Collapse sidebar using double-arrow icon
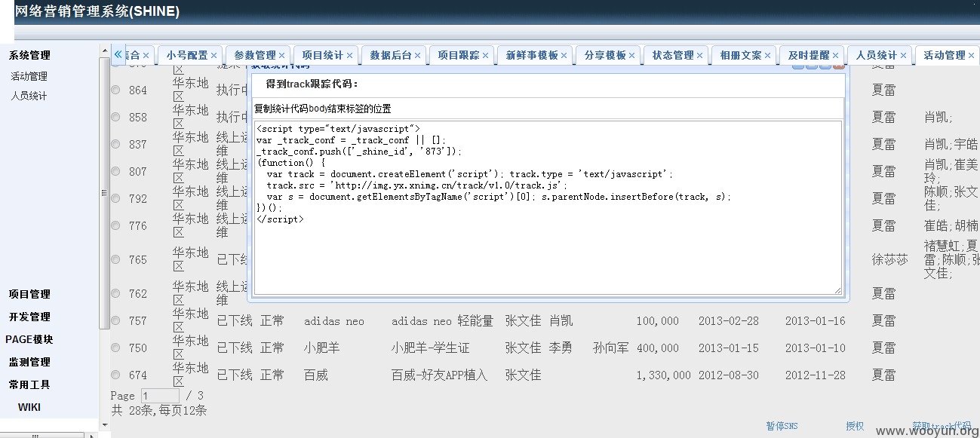The height and width of the screenshot is (438, 980). pyautogui.click(x=118, y=54)
